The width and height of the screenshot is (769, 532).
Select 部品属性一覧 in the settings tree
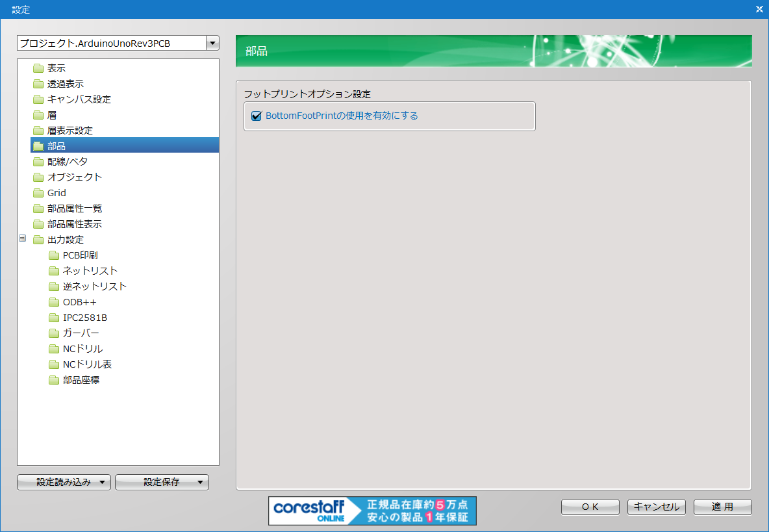(x=75, y=209)
